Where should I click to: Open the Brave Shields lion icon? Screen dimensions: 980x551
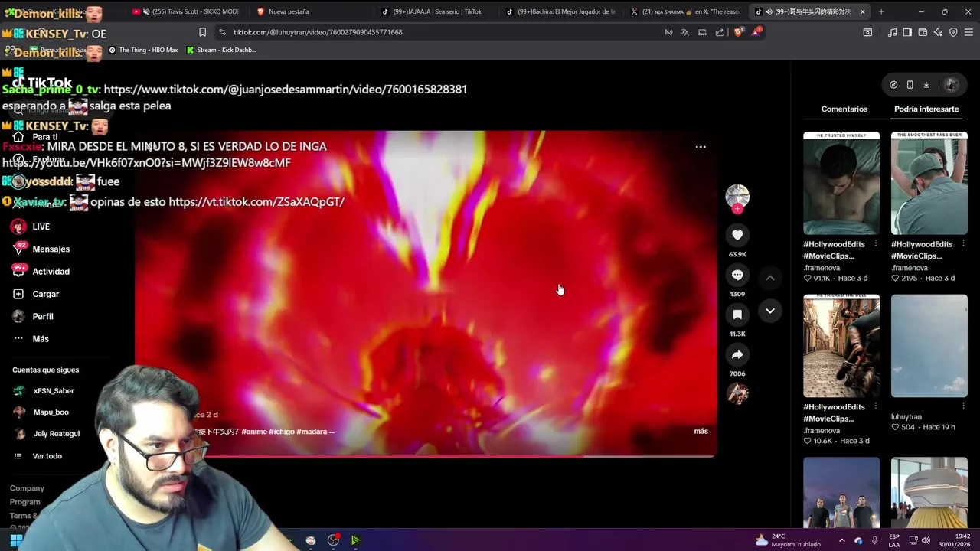[x=738, y=32]
